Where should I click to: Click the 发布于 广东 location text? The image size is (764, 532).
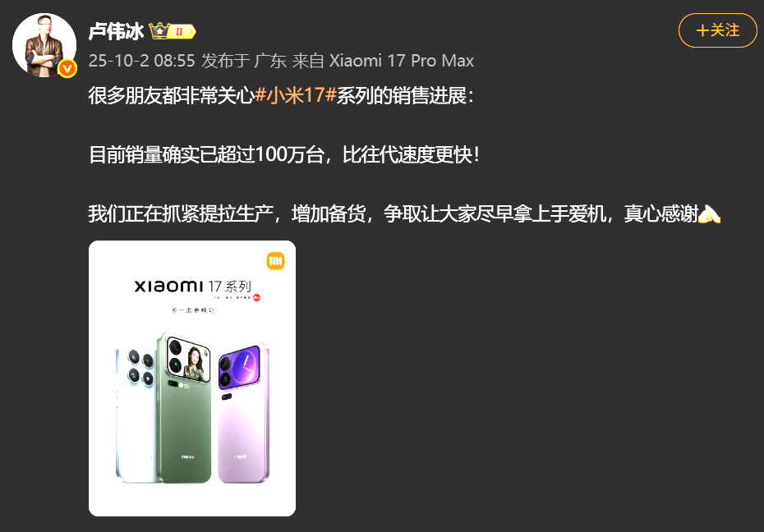pos(244,61)
